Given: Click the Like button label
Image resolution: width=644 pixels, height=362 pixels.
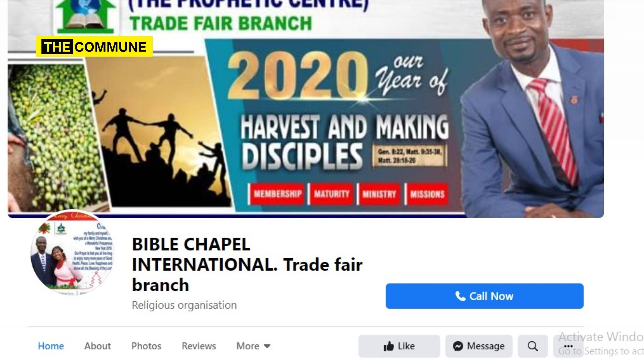Looking at the screenshot, I should pos(406,346).
